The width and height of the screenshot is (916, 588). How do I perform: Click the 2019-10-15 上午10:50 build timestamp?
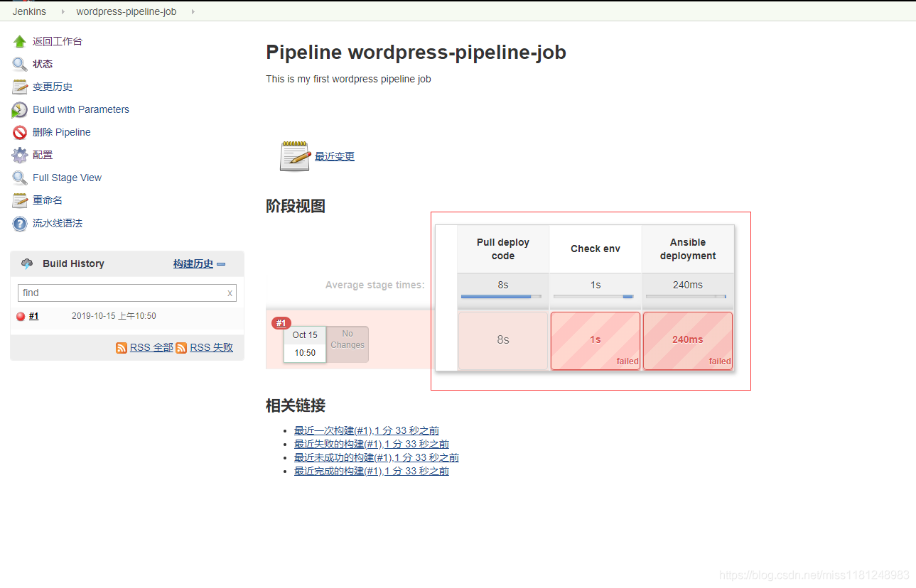(114, 316)
